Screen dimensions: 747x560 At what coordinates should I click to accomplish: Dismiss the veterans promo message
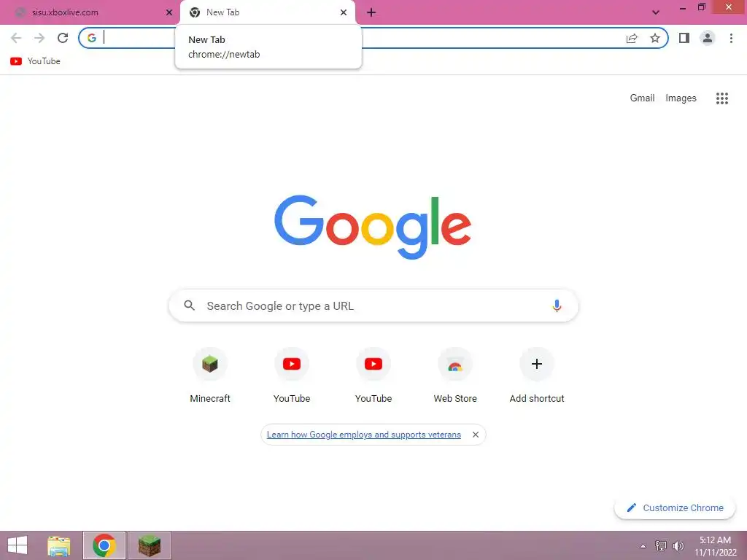[x=476, y=435]
